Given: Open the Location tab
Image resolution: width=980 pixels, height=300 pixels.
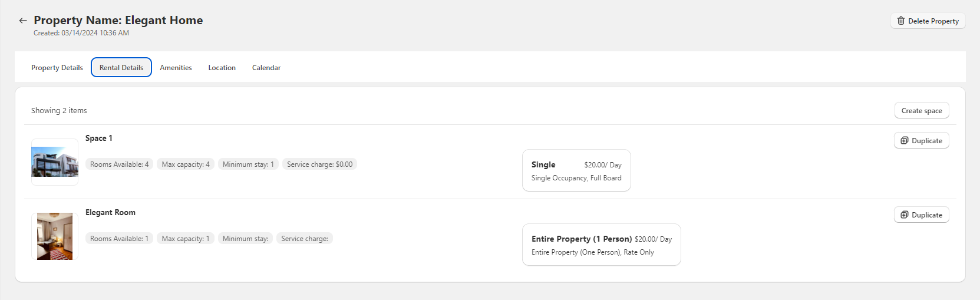Looking at the screenshot, I should tap(222, 67).
